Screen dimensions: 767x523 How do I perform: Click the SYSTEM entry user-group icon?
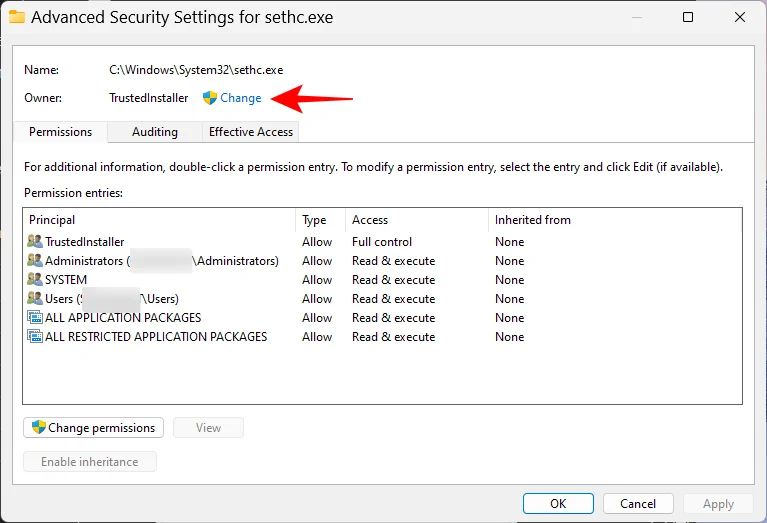35,279
